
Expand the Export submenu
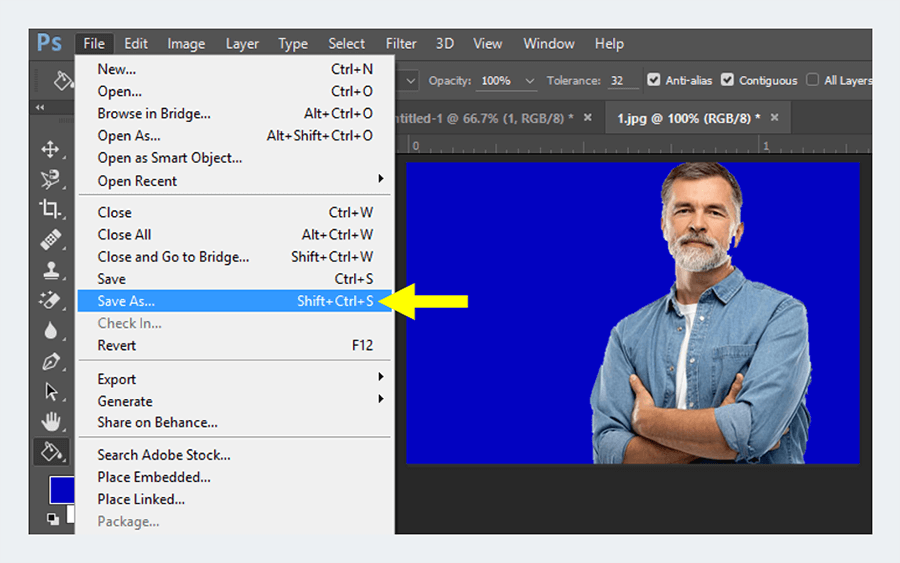point(381,376)
